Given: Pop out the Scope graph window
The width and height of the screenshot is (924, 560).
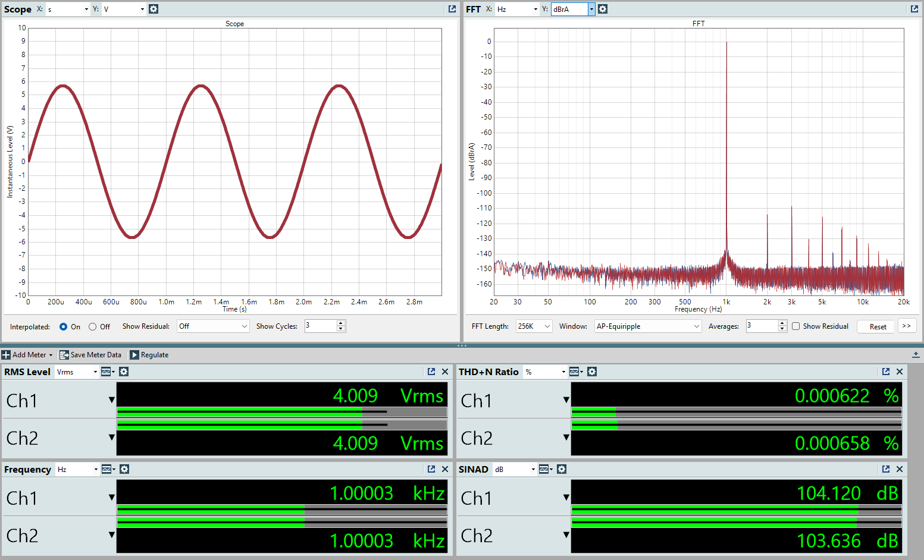Looking at the screenshot, I should tap(452, 9).
